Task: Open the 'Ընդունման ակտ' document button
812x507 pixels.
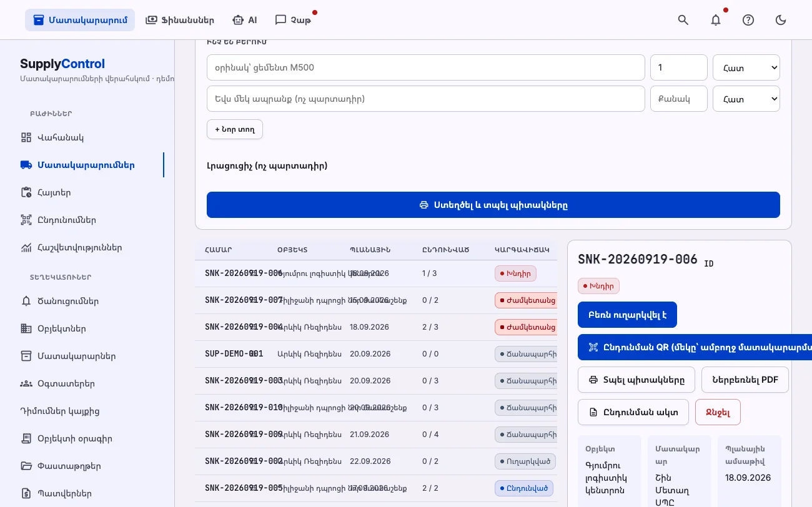Action: point(633,412)
